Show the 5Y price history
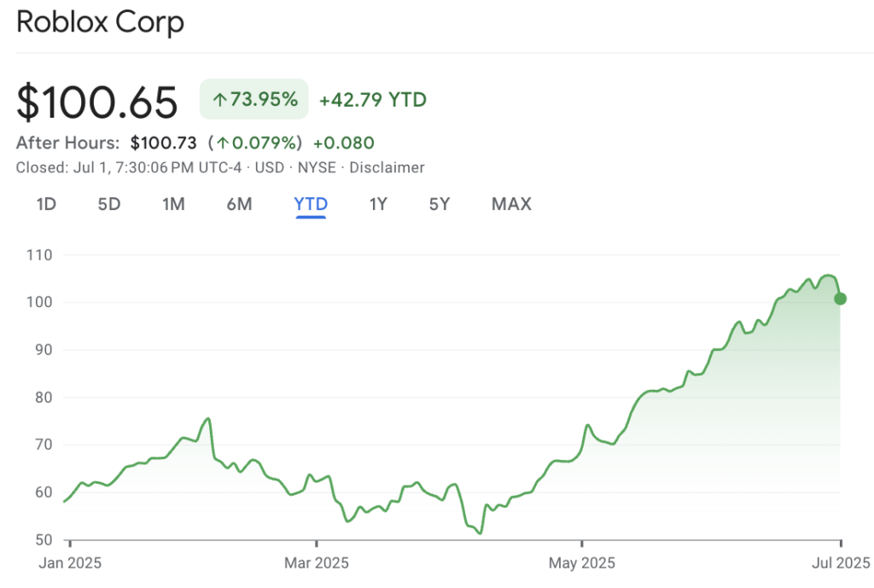Viewport: 874px width, 588px height. (x=440, y=204)
